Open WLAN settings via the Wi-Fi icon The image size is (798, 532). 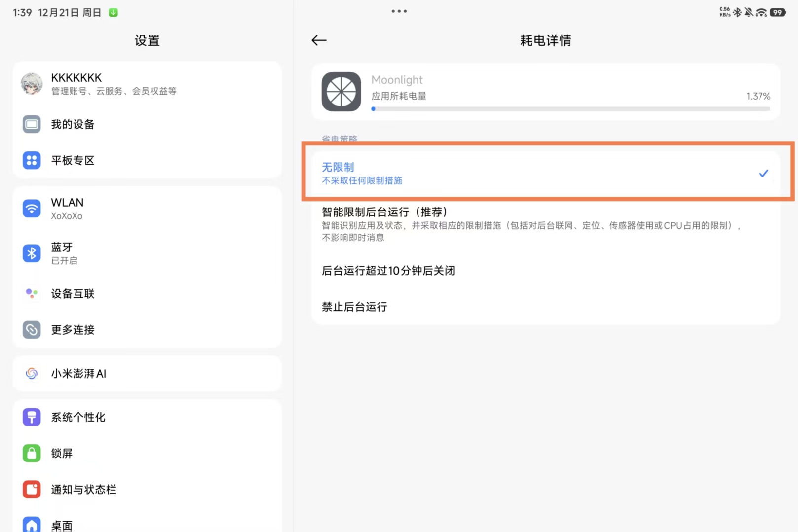coord(32,209)
